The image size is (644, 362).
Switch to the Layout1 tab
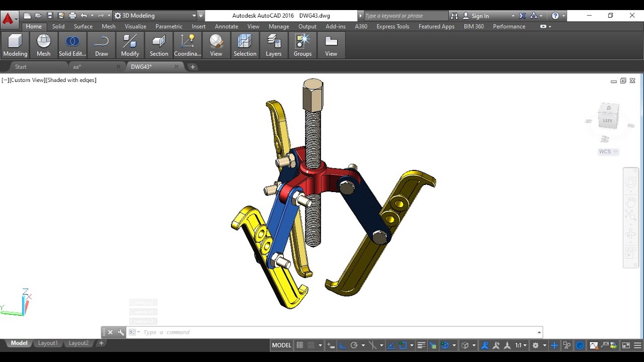tap(48, 343)
